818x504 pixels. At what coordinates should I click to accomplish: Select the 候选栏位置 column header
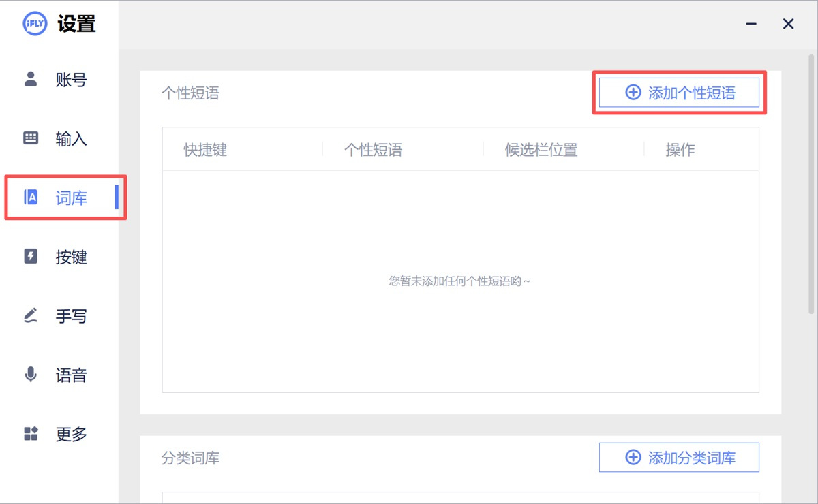(541, 150)
